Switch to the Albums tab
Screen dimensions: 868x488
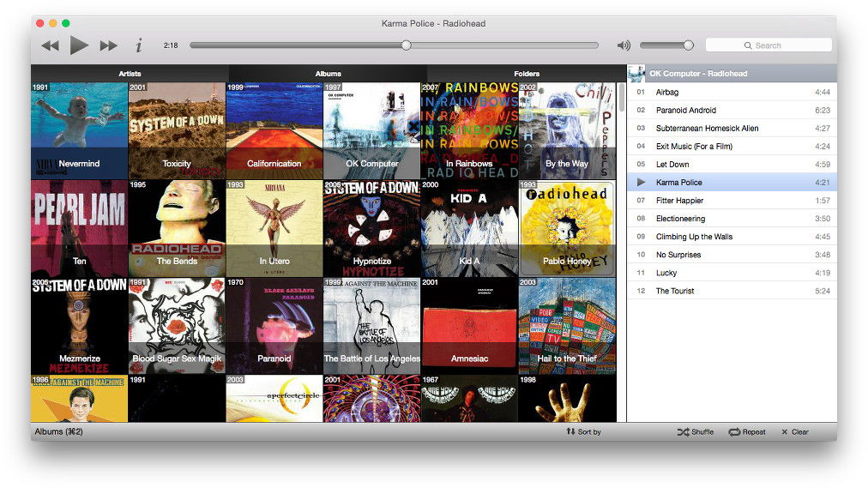[x=328, y=74]
